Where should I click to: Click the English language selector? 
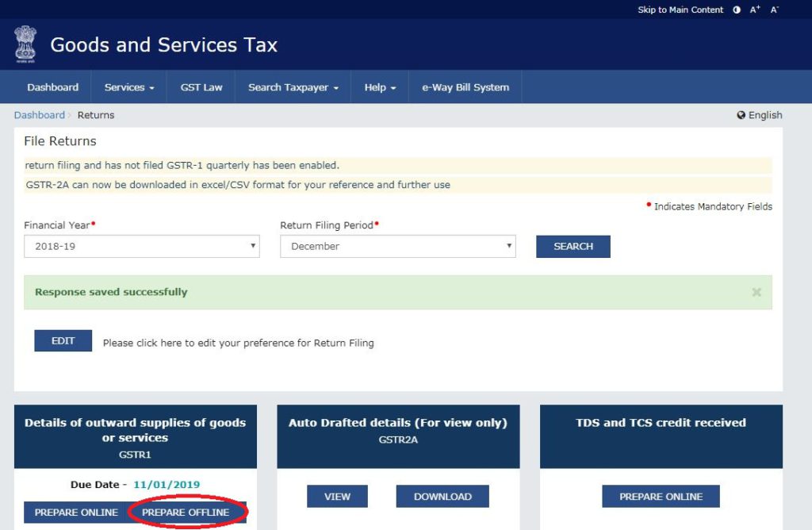click(760, 115)
